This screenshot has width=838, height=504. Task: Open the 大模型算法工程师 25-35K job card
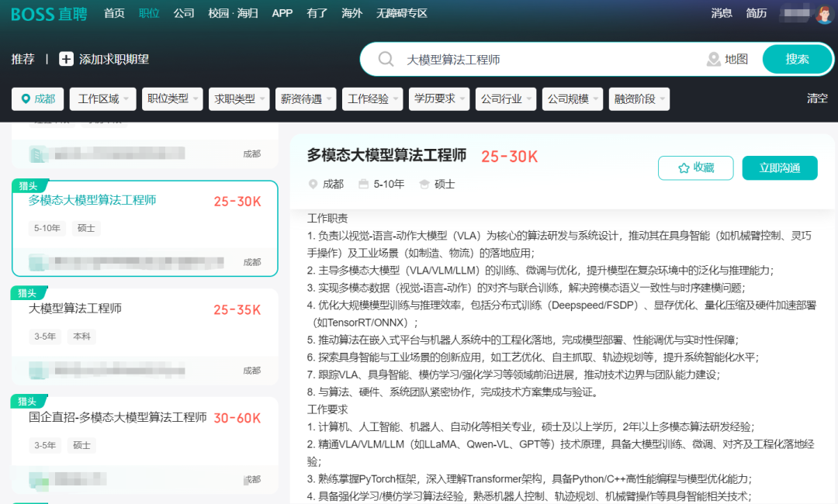pyautogui.click(x=145, y=337)
